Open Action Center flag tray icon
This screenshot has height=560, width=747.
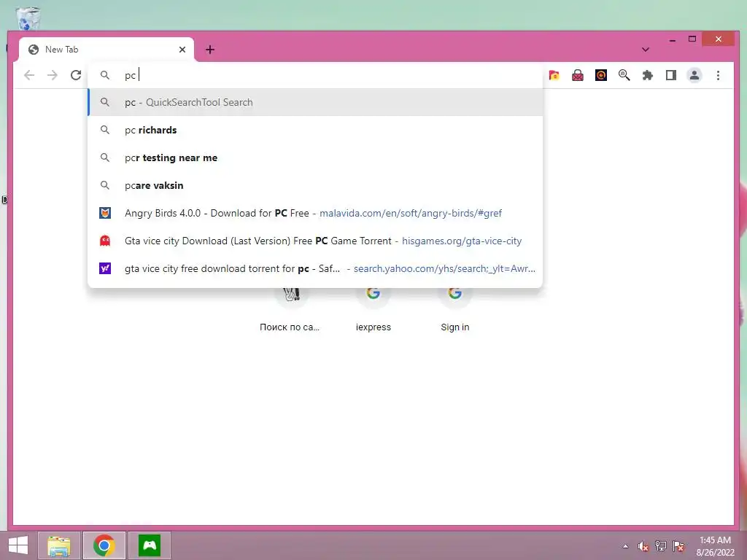[x=678, y=546]
